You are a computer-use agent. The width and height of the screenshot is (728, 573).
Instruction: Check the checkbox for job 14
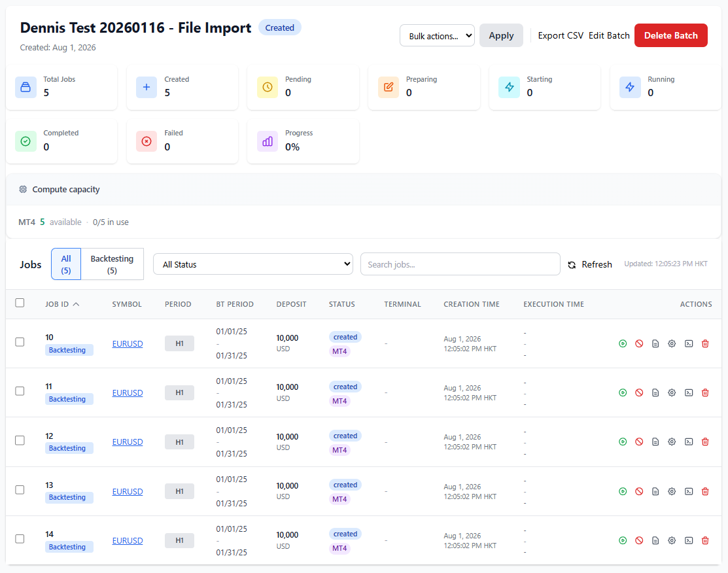click(x=20, y=538)
